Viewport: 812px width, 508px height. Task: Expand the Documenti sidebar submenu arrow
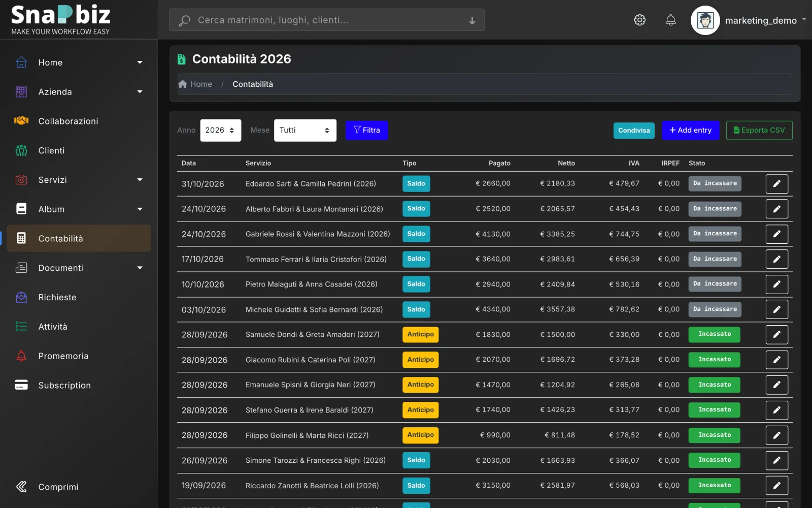(140, 268)
